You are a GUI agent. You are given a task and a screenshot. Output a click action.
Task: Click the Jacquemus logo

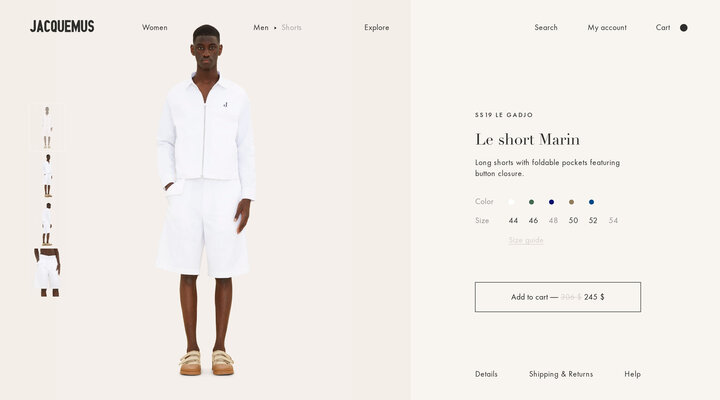(62, 26)
